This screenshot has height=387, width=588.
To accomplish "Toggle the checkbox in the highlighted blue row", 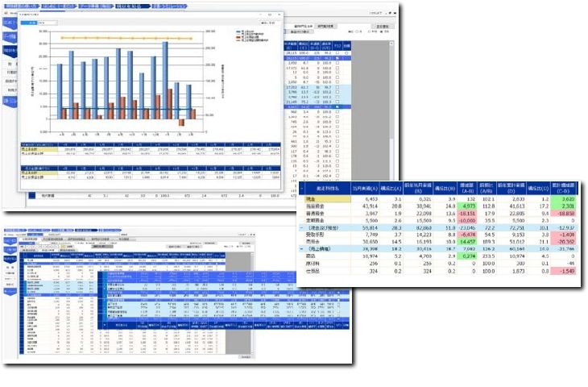I will tap(338, 106).
